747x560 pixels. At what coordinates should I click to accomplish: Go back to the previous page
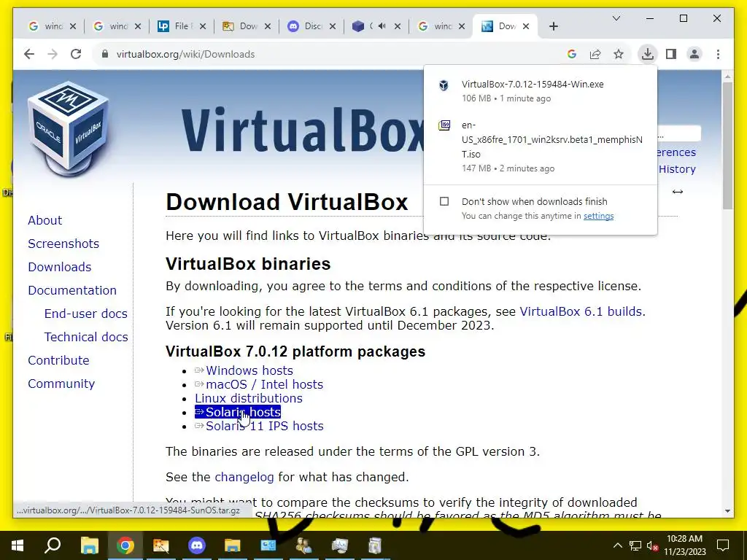29,54
